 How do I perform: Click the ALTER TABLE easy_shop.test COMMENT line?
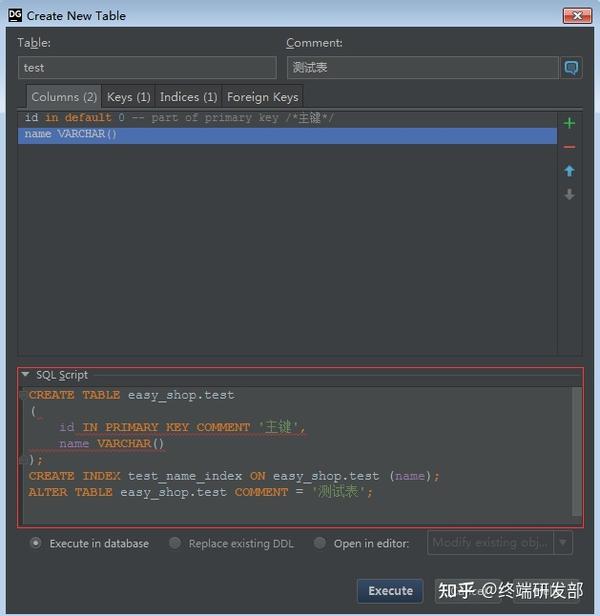tap(200, 492)
